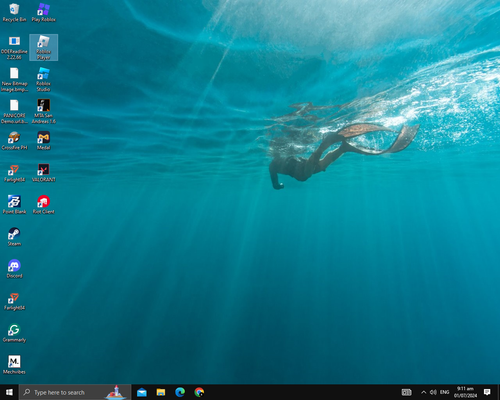Open File Explorer from the taskbar
Viewport: 500px width, 400px height.
pos(161,392)
